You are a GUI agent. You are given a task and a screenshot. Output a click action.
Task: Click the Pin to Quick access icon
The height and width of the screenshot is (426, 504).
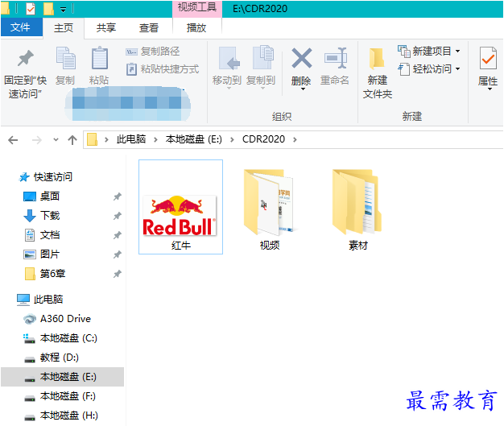click(26, 58)
